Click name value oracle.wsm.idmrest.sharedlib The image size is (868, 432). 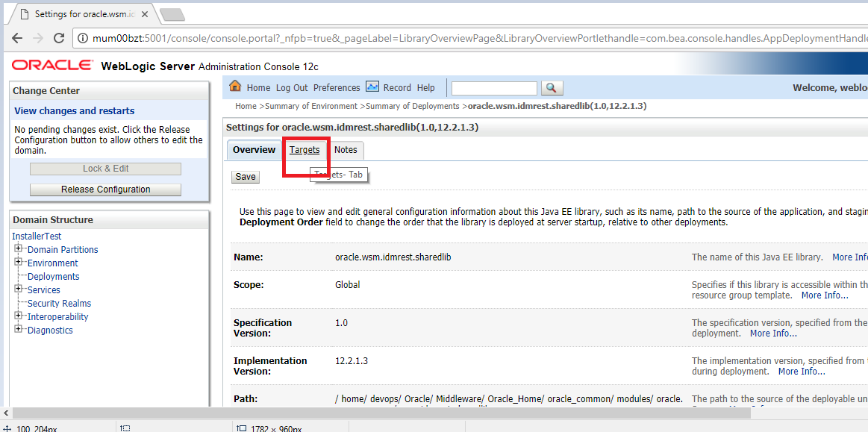pos(395,257)
